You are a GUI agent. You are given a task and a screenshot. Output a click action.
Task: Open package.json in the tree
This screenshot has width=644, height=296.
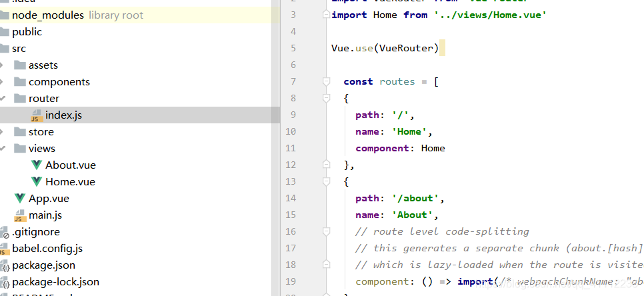43,265
